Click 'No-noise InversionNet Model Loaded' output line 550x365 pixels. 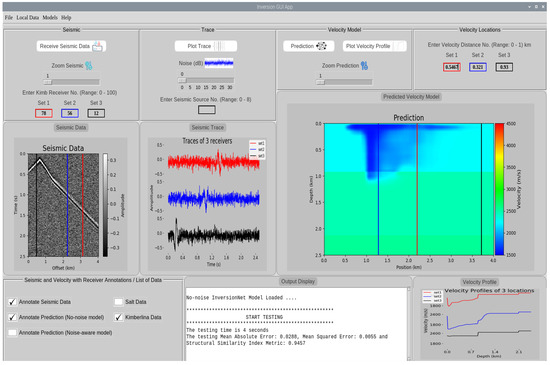[241, 298]
